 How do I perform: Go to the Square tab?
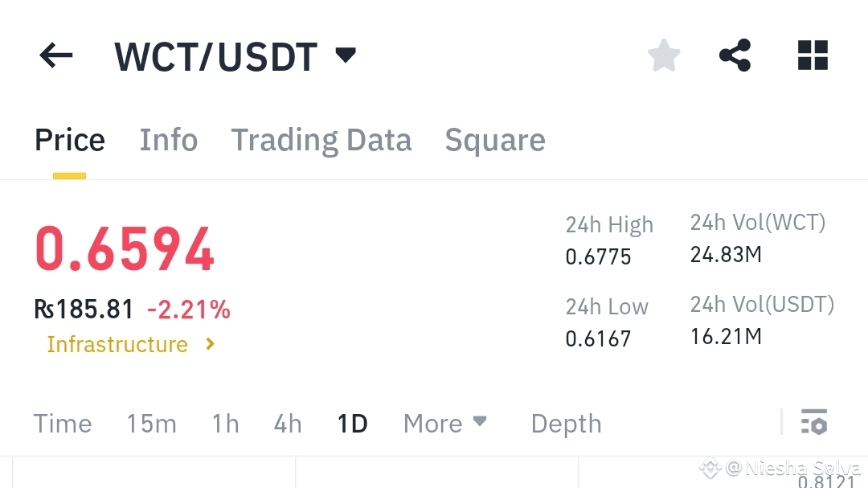[495, 141]
